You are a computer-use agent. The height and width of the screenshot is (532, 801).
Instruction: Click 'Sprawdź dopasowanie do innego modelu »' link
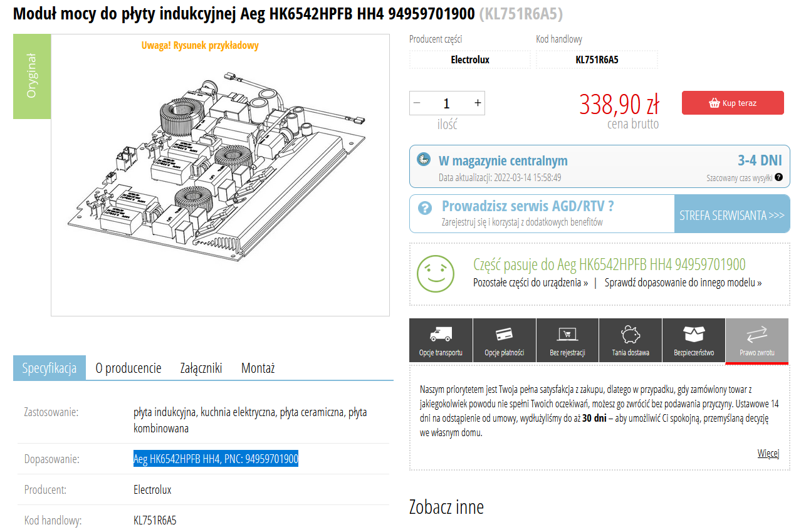(x=683, y=283)
